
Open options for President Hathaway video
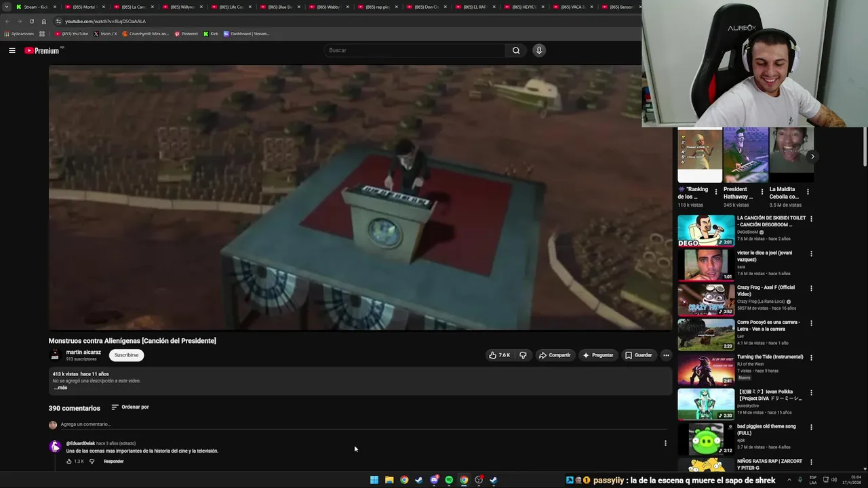pyautogui.click(x=762, y=192)
